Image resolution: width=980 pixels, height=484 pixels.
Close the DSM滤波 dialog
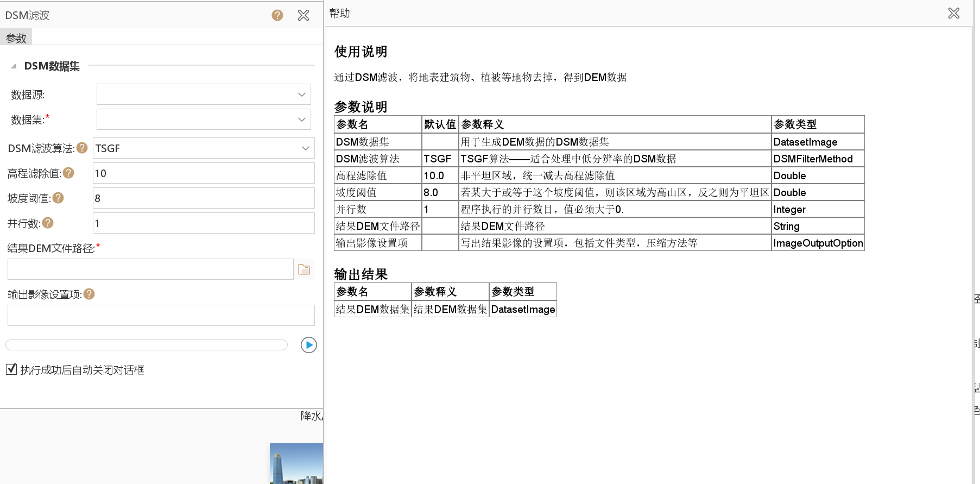point(304,15)
